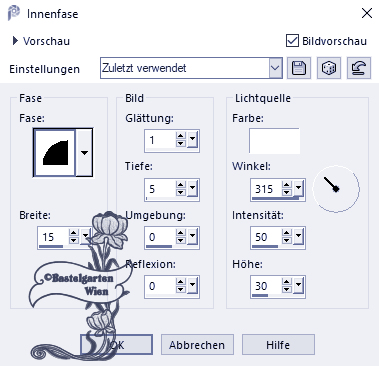Select the bevel shape thumbnail preview

pos(55,153)
